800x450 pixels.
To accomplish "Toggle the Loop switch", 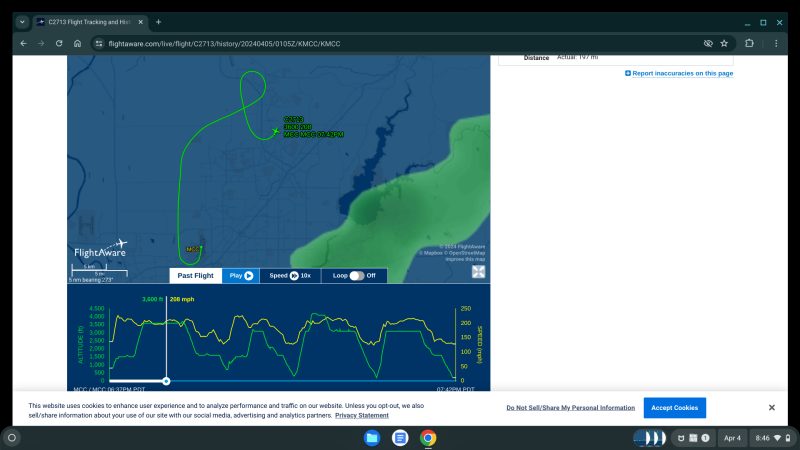I will (x=357, y=276).
